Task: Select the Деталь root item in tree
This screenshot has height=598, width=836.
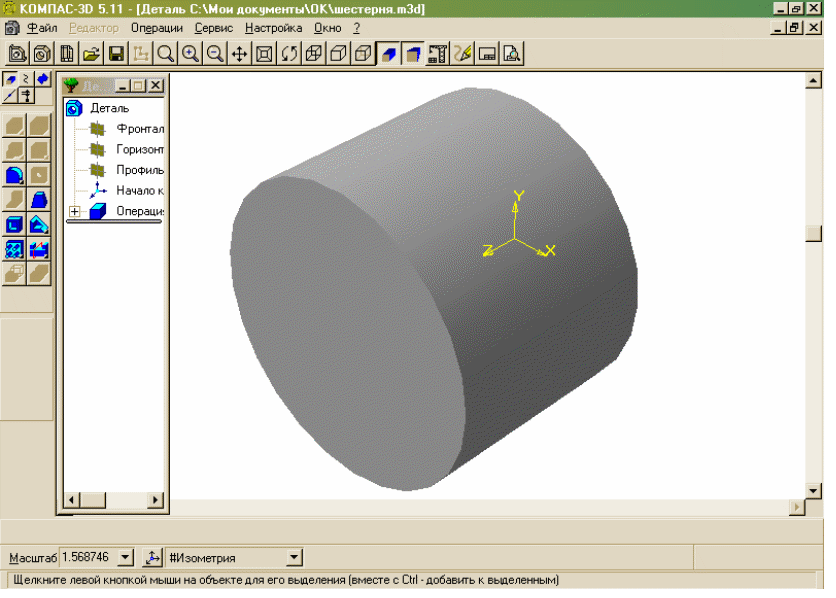Action: click(109, 108)
